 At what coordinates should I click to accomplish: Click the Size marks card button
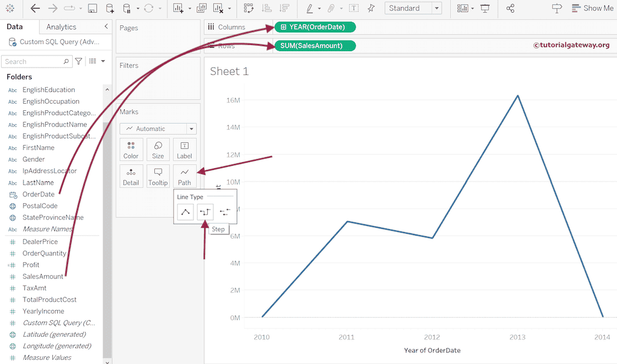coord(158,150)
